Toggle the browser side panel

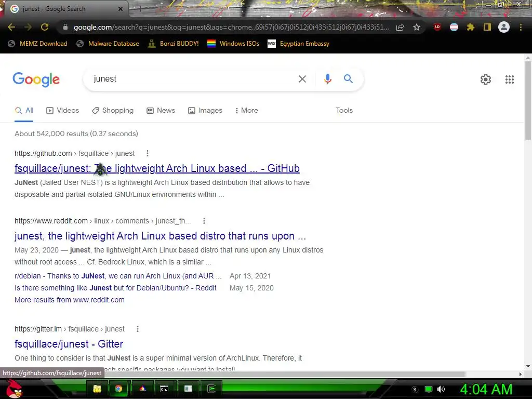pyautogui.click(x=487, y=27)
